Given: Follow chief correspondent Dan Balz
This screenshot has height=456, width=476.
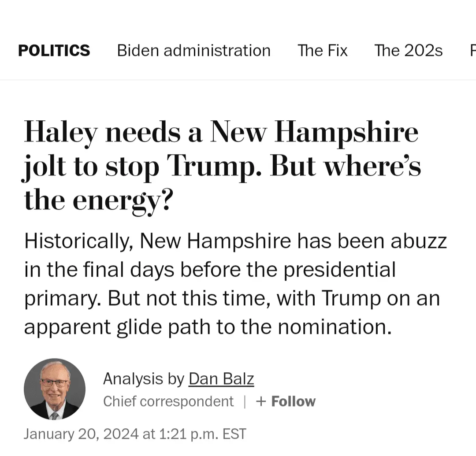Looking at the screenshot, I should (286, 401).
